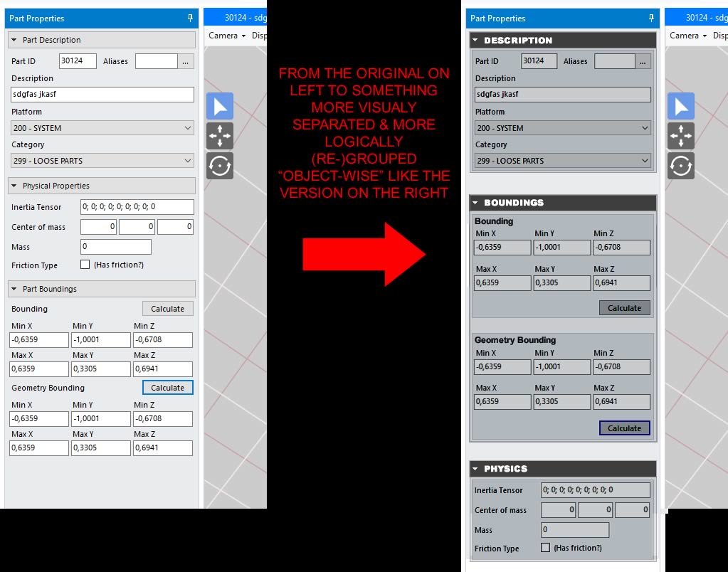This screenshot has height=572, width=728.
Task: Click the Mass input field in left panel
Action: pyautogui.click(x=116, y=247)
